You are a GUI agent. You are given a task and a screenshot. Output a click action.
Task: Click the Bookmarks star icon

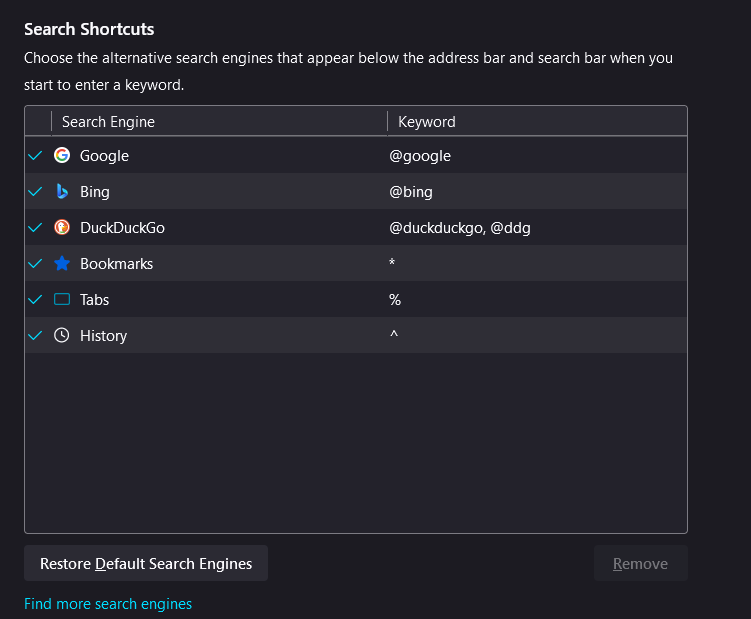pyautogui.click(x=62, y=264)
